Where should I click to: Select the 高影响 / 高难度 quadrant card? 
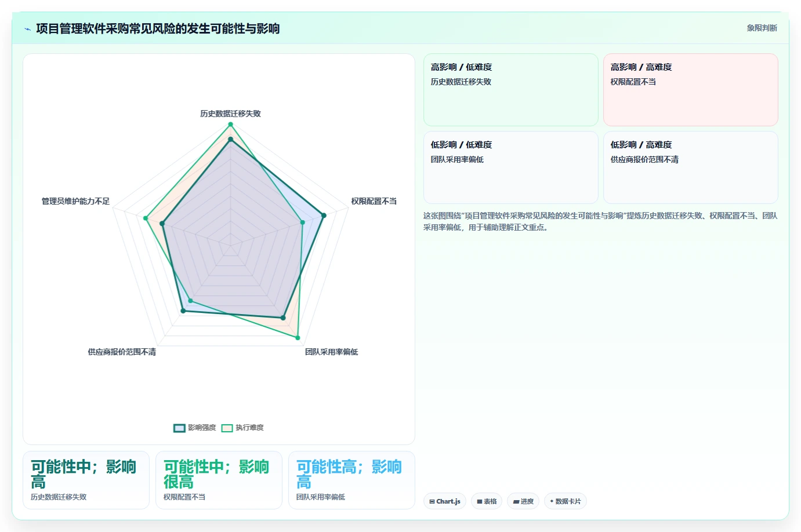(690, 90)
